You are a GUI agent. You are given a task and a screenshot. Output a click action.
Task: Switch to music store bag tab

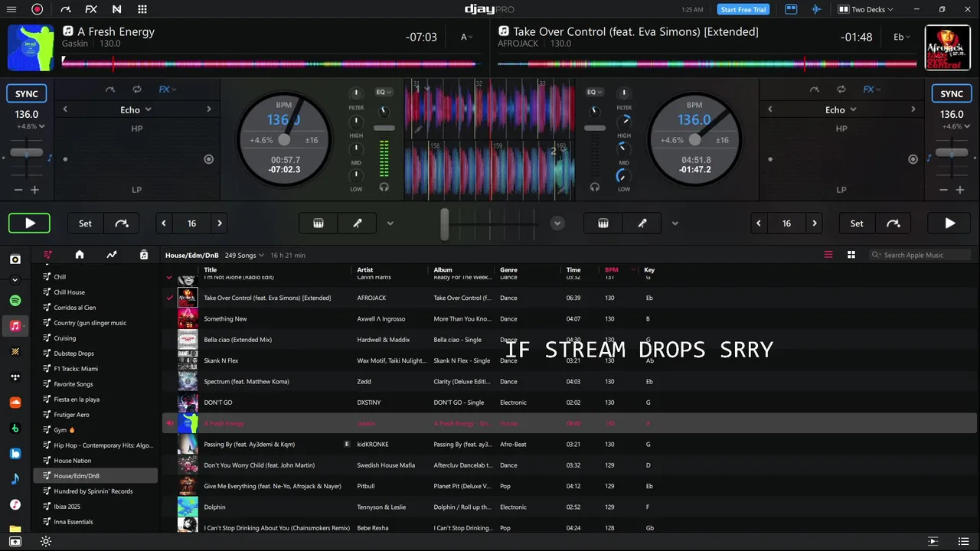(x=144, y=255)
